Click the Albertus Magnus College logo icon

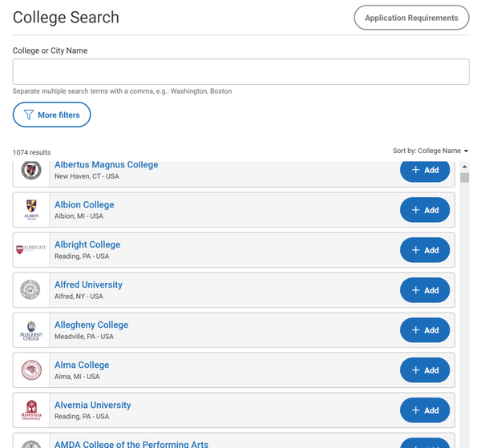click(31, 171)
